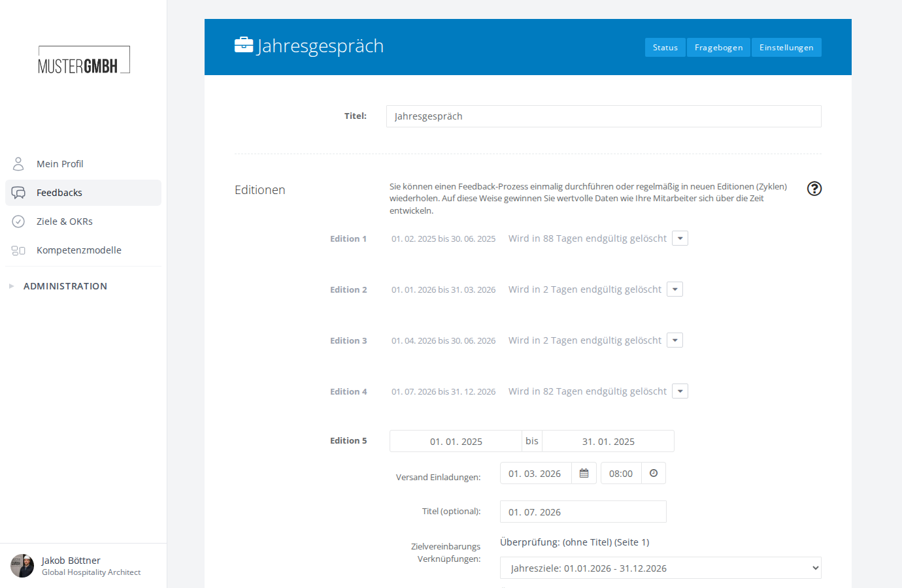Click 'Wird in 88 Tagen endgültig gelöscht' text
This screenshot has width=902, height=588.
pyautogui.click(x=588, y=238)
